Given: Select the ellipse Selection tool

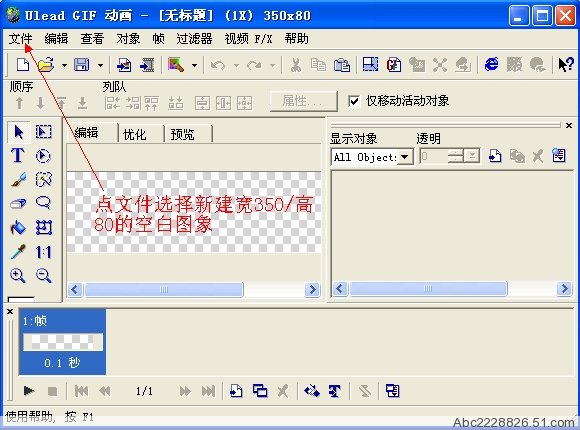Looking at the screenshot, I should [43, 156].
